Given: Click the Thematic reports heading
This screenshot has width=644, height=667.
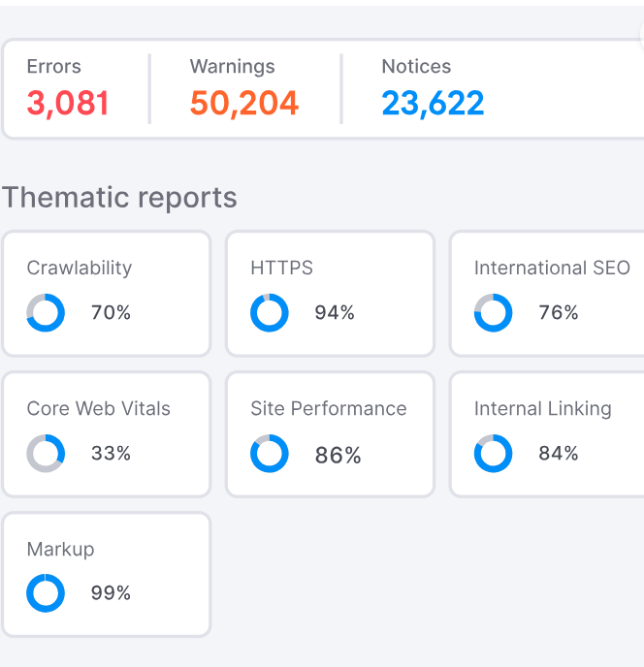Looking at the screenshot, I should 119,198.
